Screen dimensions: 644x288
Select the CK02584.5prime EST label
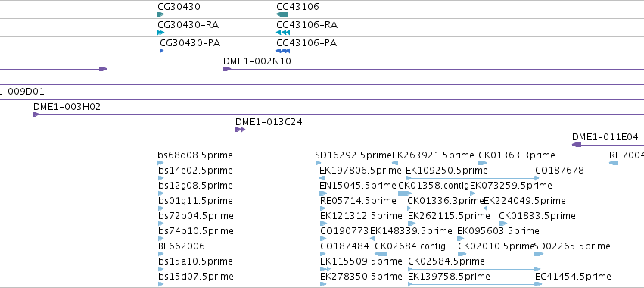446,261
